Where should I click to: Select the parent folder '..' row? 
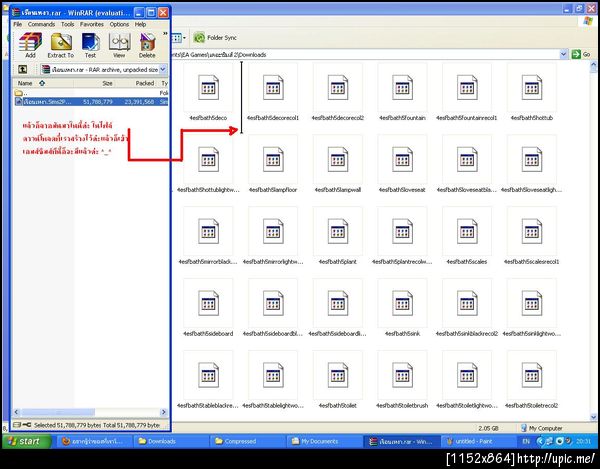[91, 93]
